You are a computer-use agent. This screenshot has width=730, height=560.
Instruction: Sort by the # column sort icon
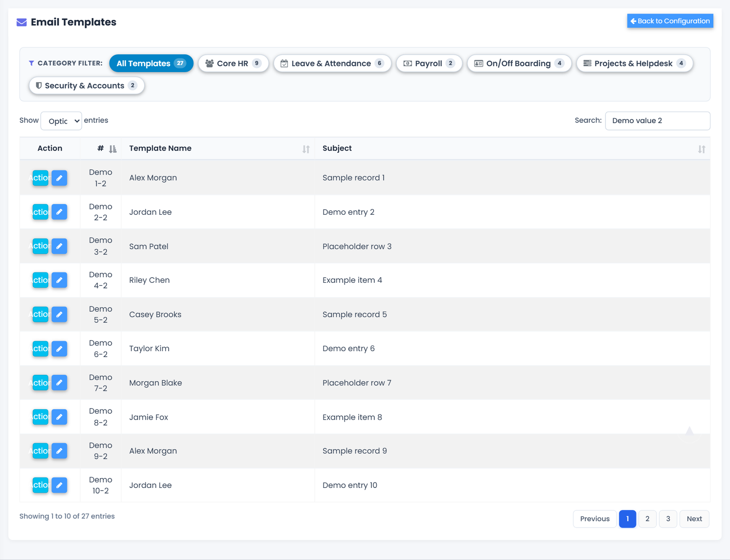pyautogui.click(x=113, y=149)
